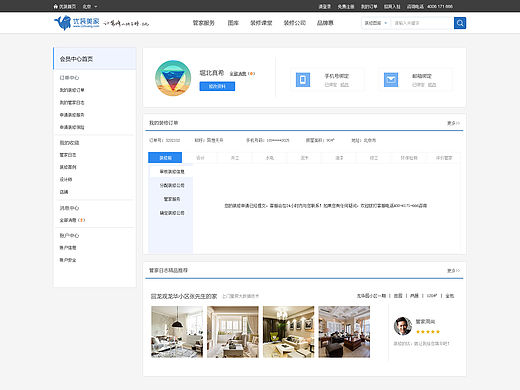Click the email binding envelope icon
Image resolution: width=520 pixels, height=390 pixels.
[391, 80]
